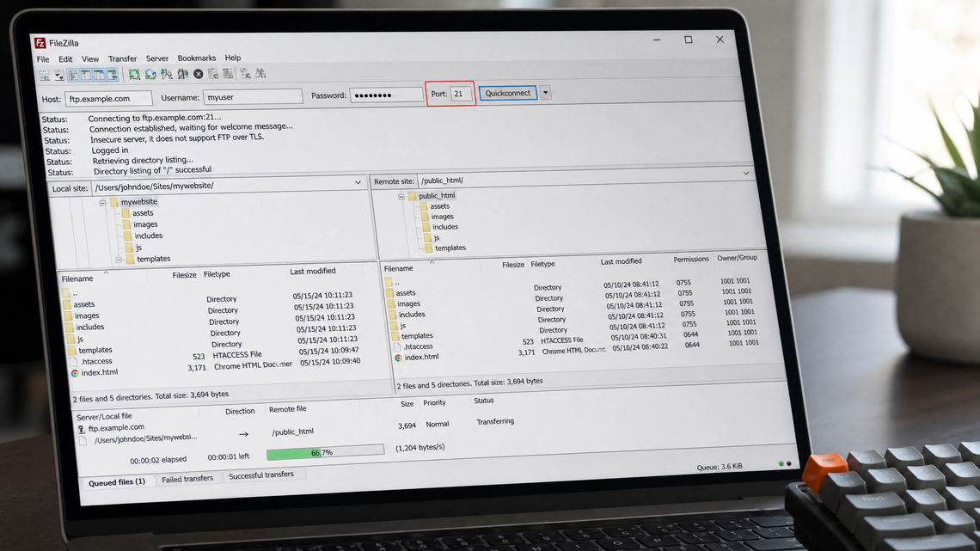Switch to Queued files tab

coord(117,482)
